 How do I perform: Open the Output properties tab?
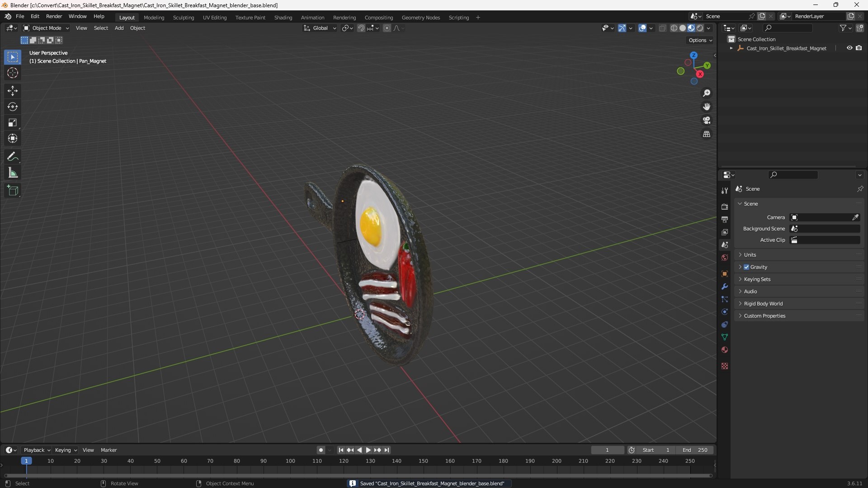pos(725,219)
